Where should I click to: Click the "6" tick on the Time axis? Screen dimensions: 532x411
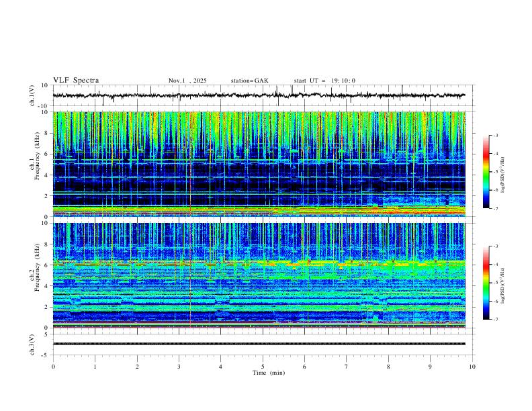pos(304,367)
